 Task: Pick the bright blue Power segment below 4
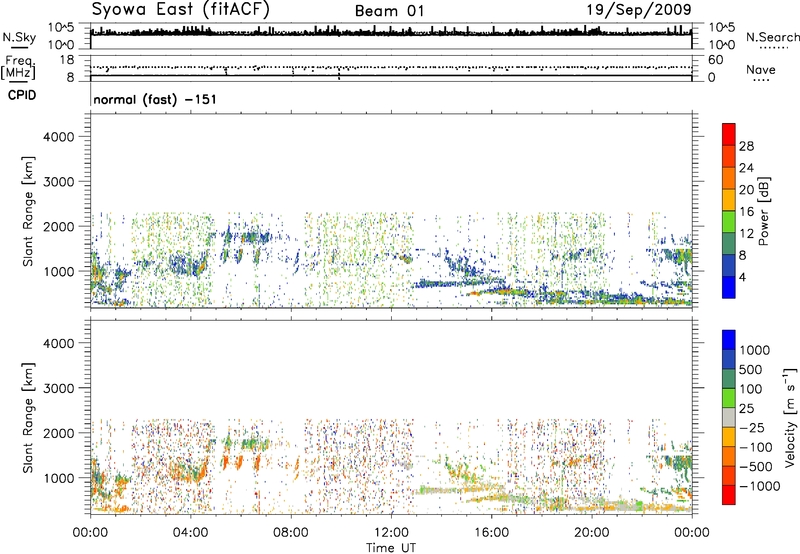[729, 287]
